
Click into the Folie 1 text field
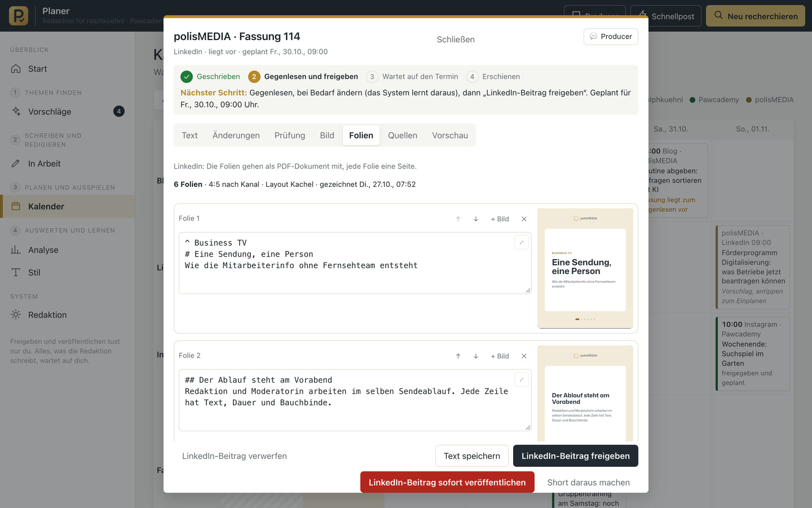pyautogui.click(x=355, y=263)
